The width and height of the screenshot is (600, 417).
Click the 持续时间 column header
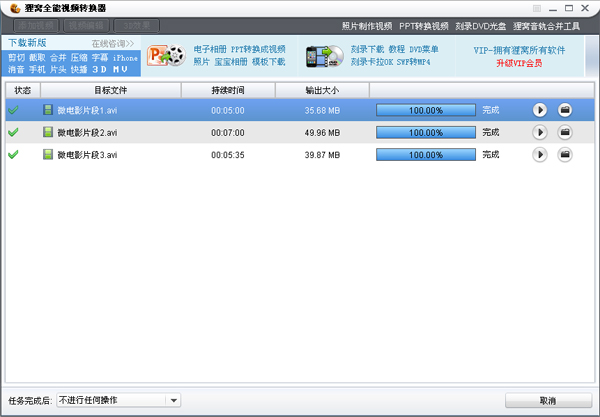click(x=228, y=90)
